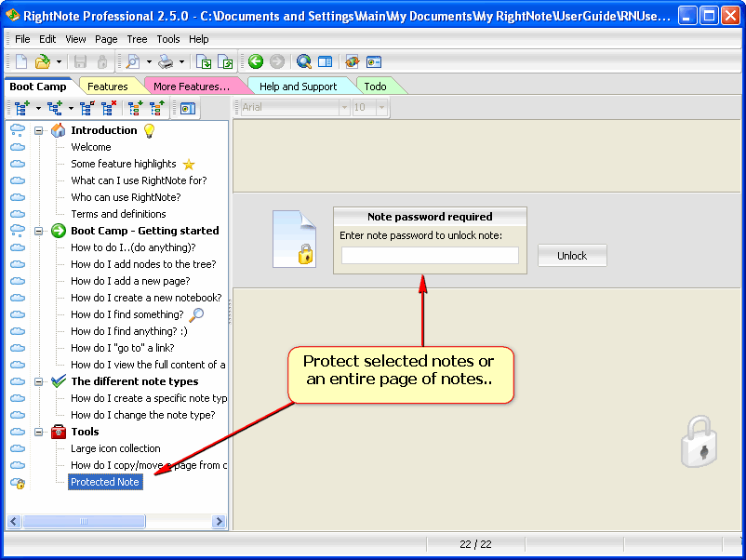Click the import page icon with down-right arrow

(x=204, y=61)
